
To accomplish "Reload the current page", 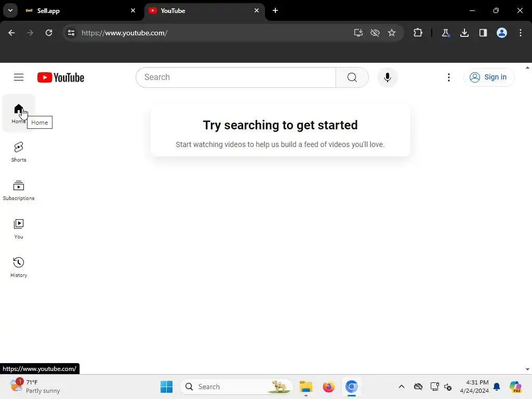I will click(49, 33).
